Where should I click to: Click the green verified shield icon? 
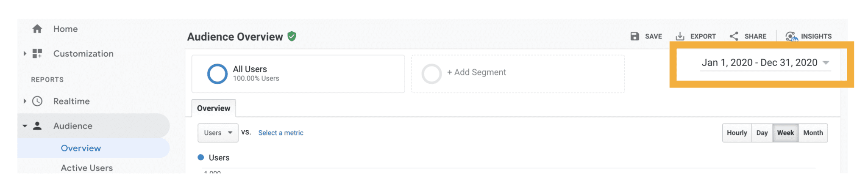pyautogui.click(x=292, y=36)
